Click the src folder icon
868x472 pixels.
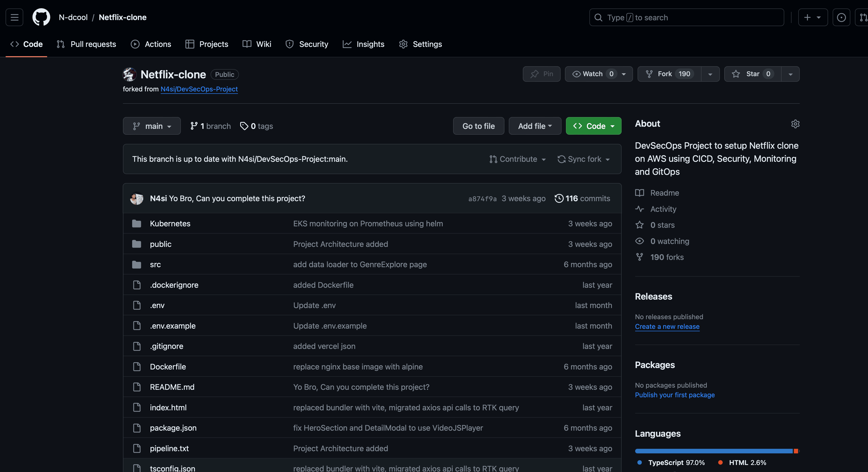pyautogui.click(x=137, y=265)
